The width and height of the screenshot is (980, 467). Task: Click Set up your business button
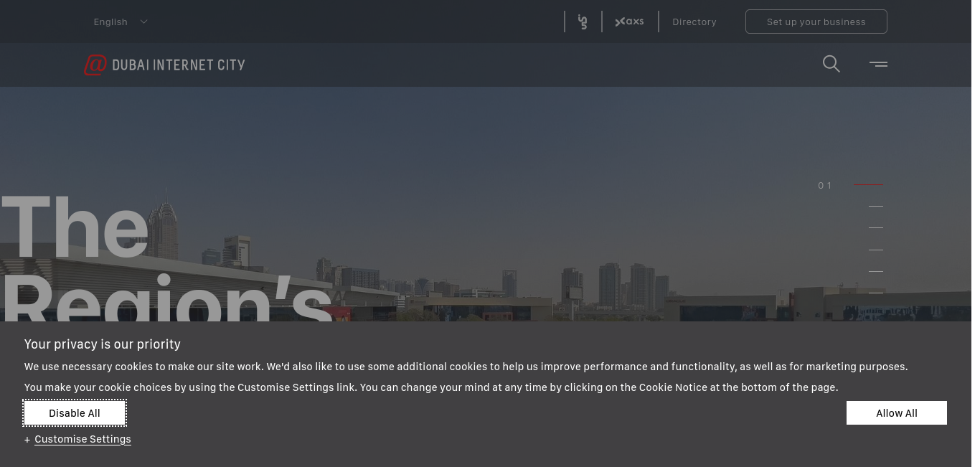click(x=816, y=22)
